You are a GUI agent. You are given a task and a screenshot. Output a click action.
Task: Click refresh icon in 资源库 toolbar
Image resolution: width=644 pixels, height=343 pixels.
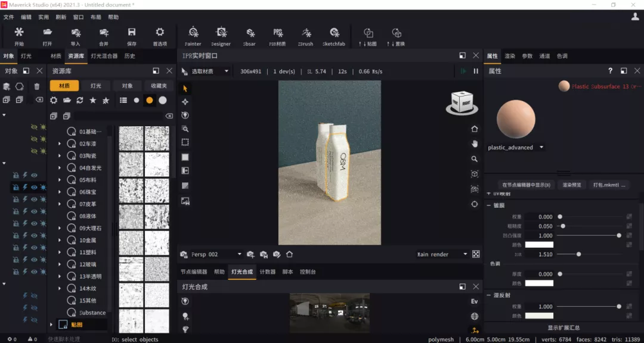click(80, 100)
